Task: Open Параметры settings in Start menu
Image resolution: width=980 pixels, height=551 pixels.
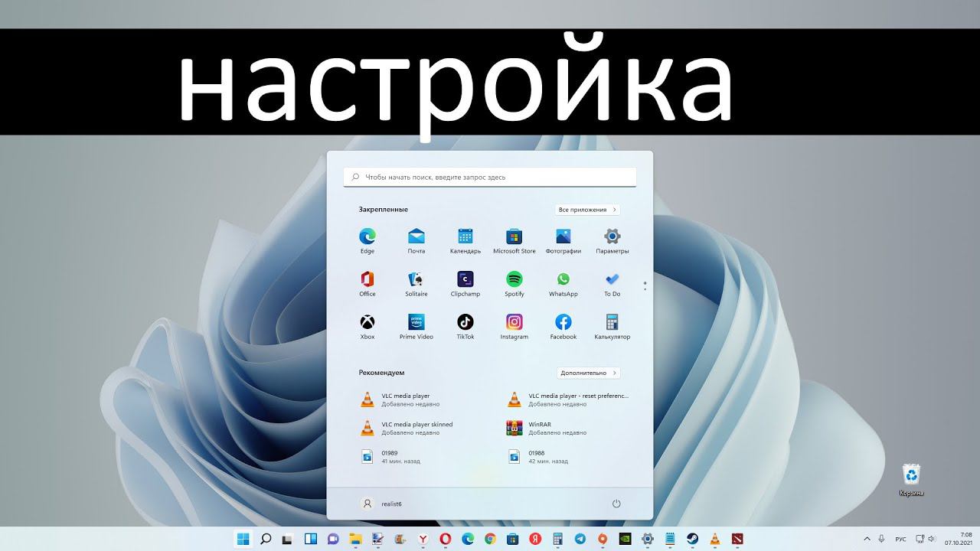Action: coord(612,240)
